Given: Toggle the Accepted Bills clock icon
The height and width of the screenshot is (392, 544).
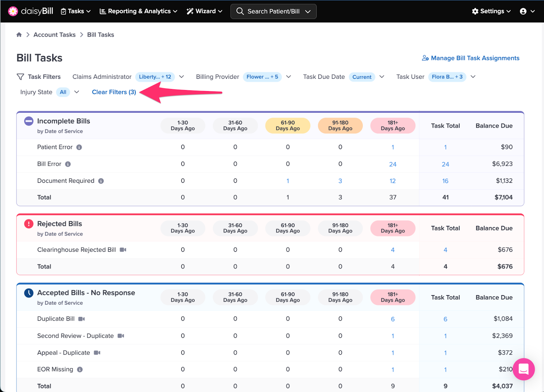Looking at the screenshot, I should [x=29, y=293].
